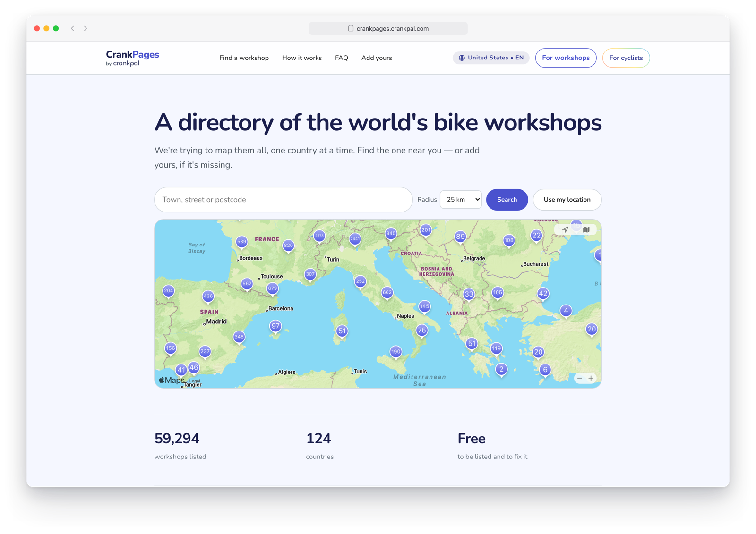Click the 237 cluster pin

205,352
